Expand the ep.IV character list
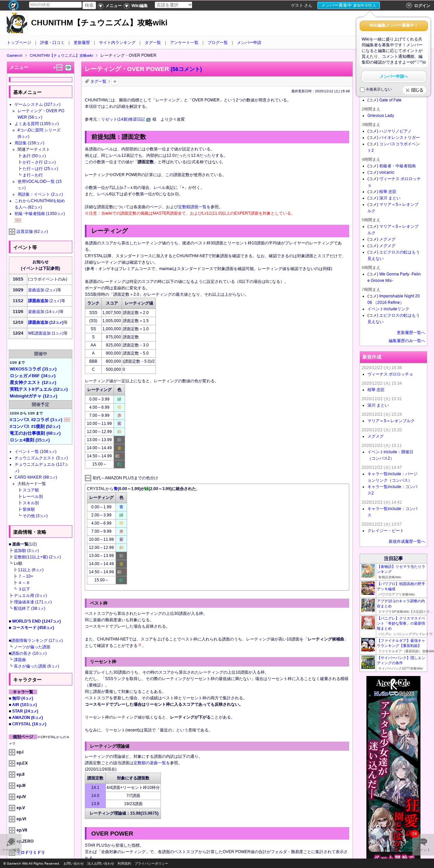Screen dimensions: 434x868 click(x=12, y=797)
